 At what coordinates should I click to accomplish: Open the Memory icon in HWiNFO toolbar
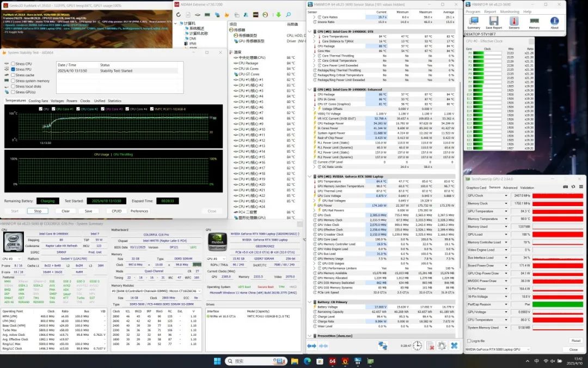(x=534, y=22)
